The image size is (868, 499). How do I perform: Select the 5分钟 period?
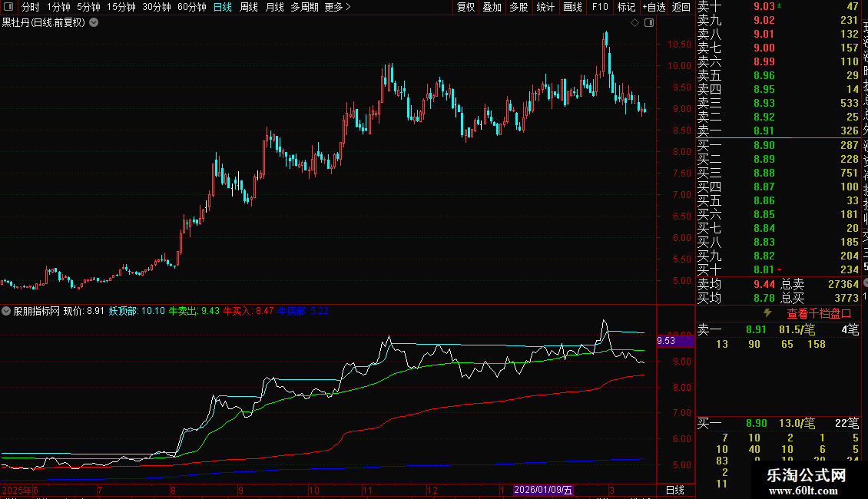click(88, 7)
